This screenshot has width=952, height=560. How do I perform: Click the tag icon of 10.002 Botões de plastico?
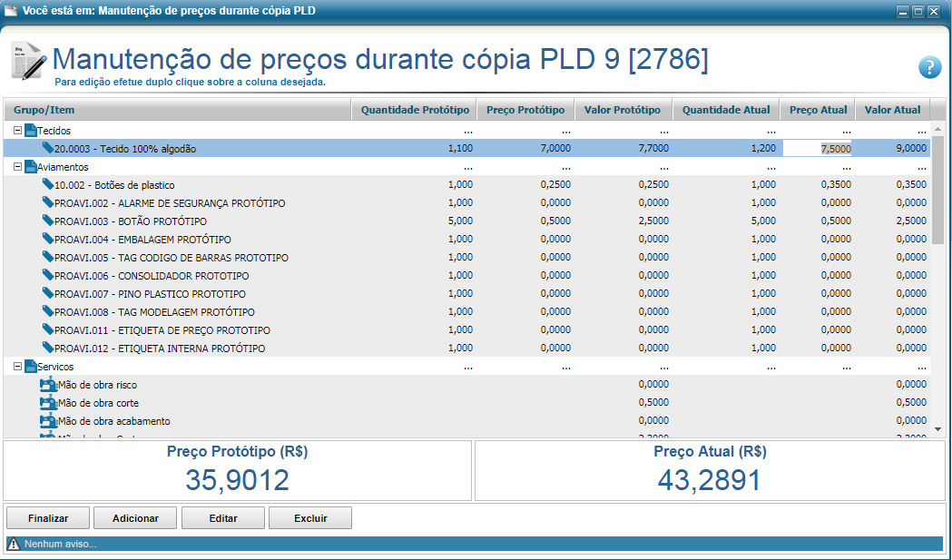click(48, 184)
